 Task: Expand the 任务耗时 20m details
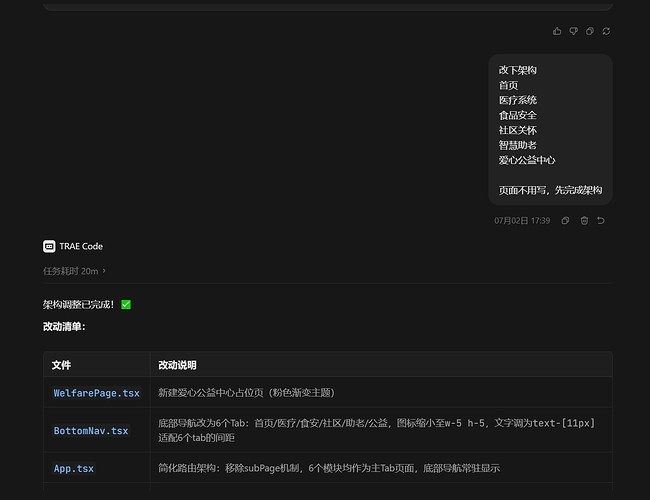click(75, 271)
